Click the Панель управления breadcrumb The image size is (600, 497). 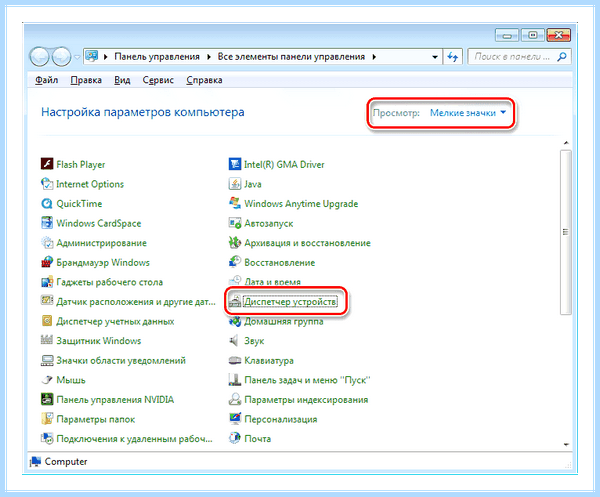157,57
